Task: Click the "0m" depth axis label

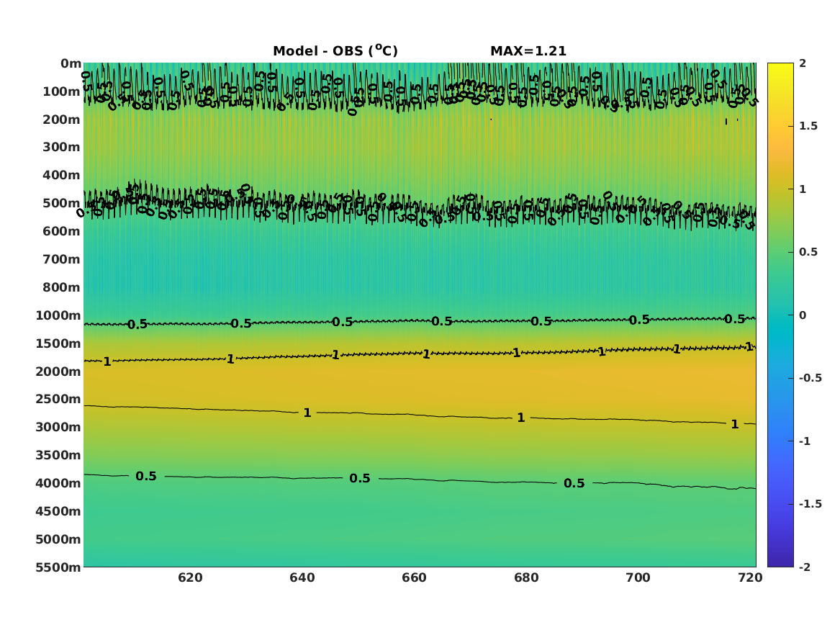Action: (x=71, y=63)
